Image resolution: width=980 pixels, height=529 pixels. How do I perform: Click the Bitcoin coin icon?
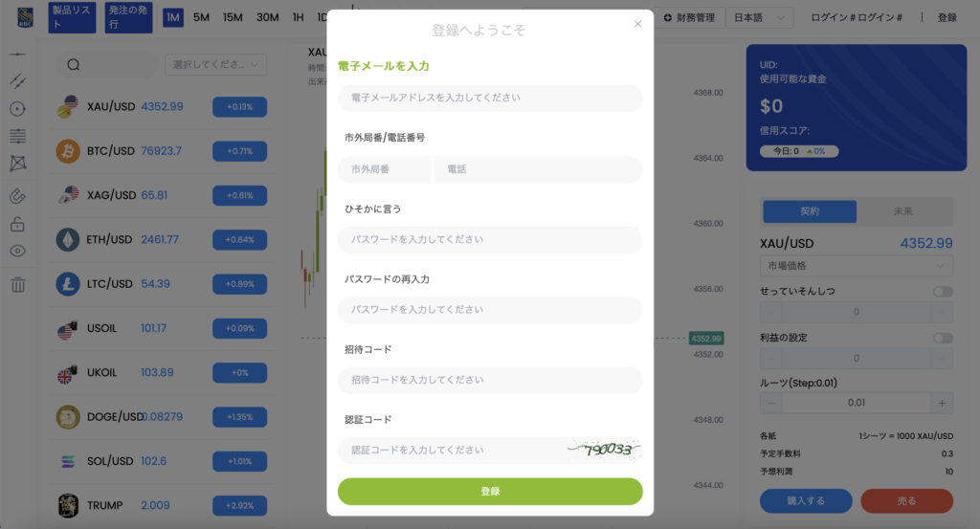point(68,151)
